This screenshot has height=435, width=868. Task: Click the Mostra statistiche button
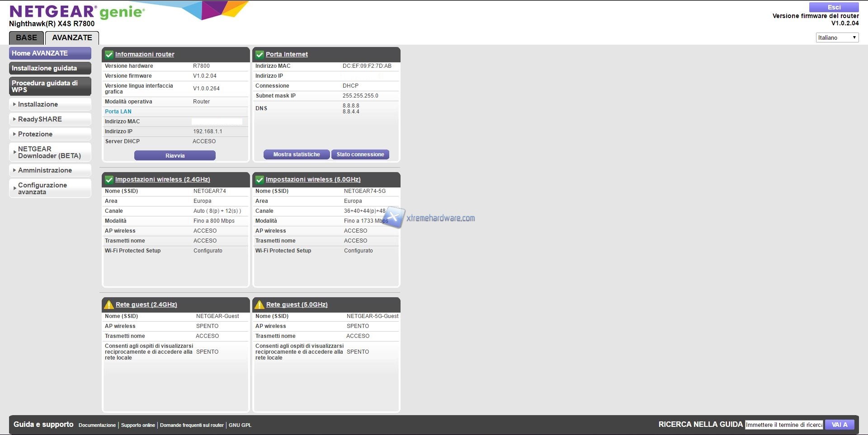(x=297, y=154)
